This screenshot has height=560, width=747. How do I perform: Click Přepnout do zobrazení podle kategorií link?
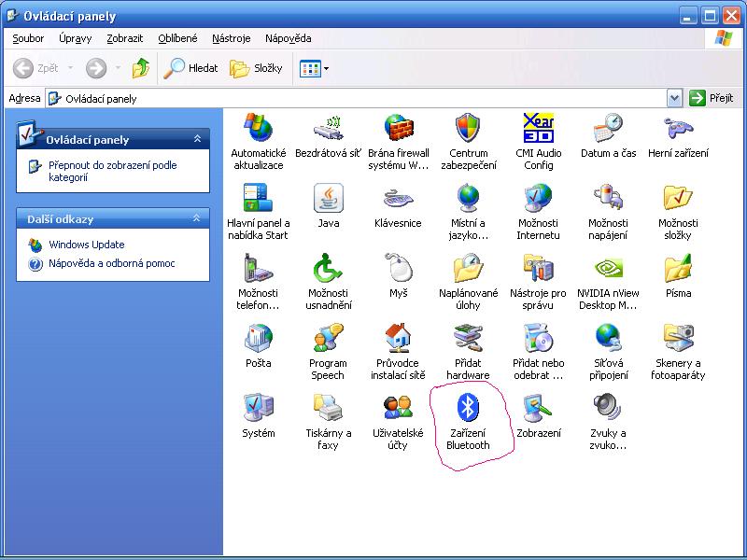[x=112, y=171]
